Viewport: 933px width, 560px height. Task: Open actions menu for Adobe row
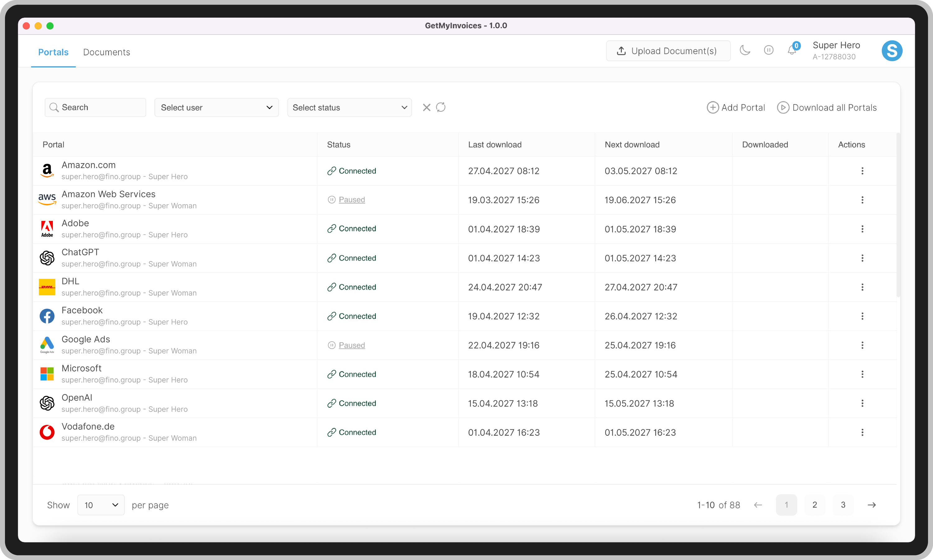(x=862, y=229)
